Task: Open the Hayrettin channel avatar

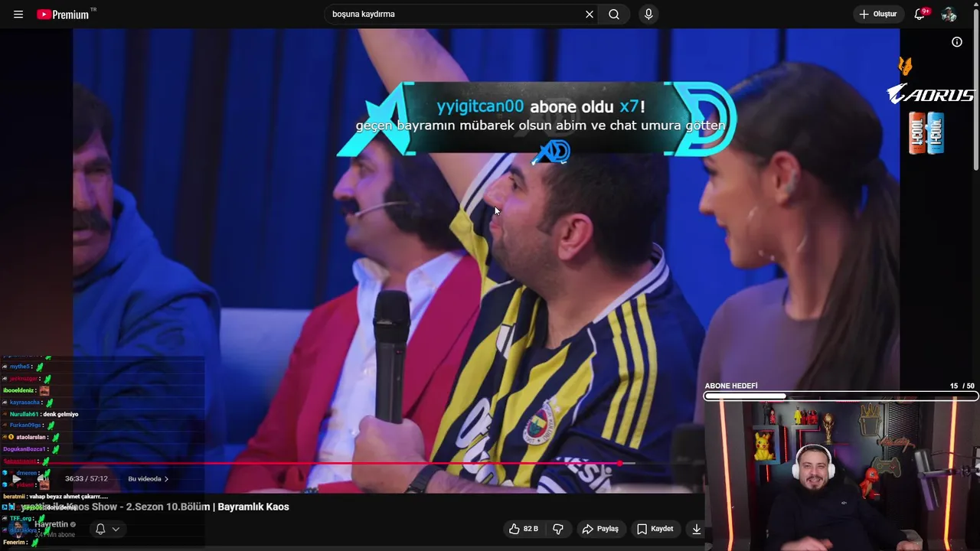Action: [17, 529]
